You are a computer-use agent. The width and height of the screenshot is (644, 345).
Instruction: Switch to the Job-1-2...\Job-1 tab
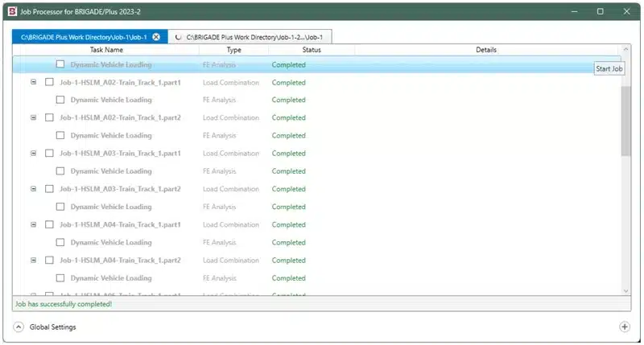click(x=254, y=37)
